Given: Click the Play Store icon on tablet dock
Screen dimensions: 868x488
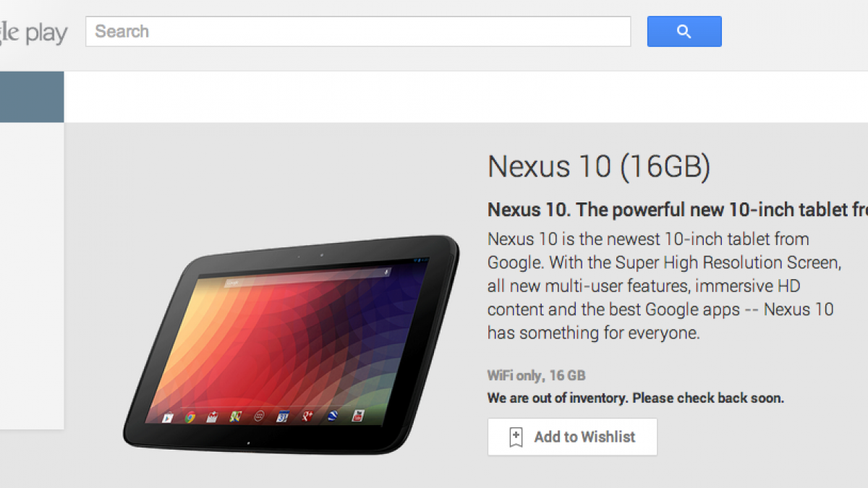Looking at the screenshot, I should [168, 417].
